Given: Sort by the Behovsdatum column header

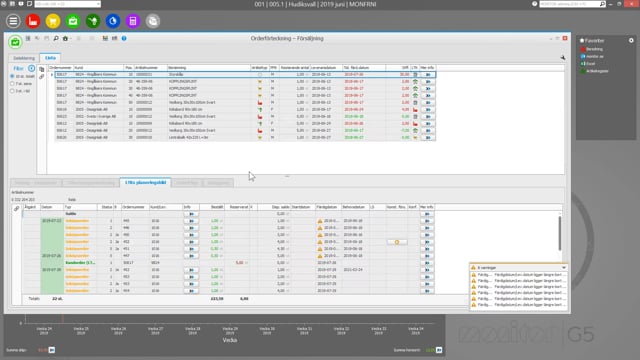Looking at the screenshot, I should (355, 207).
